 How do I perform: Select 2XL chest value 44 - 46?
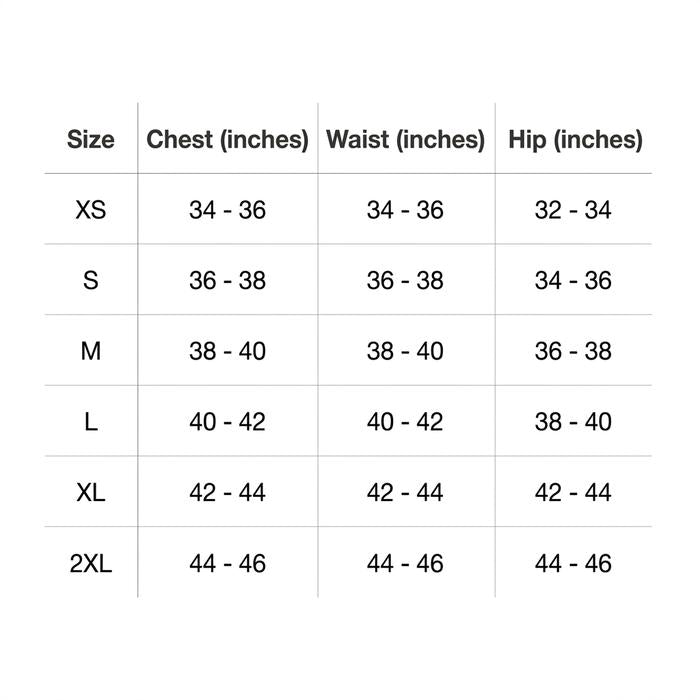(227, 563)
